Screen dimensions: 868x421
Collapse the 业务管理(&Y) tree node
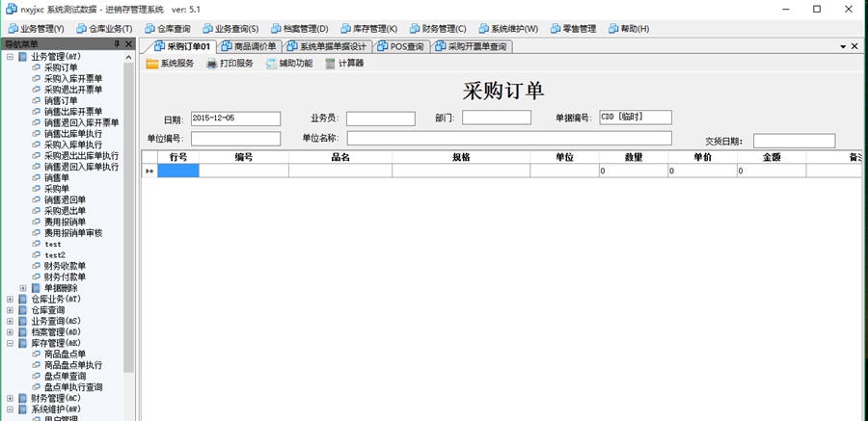point(10,57)
